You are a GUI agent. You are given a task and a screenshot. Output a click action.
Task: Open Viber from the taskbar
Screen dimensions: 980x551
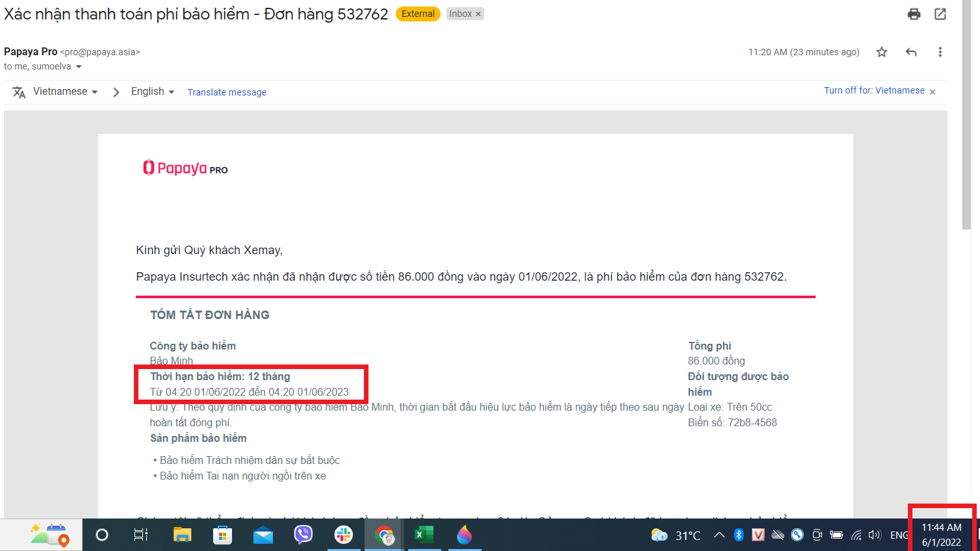click(x=303, y=535)
